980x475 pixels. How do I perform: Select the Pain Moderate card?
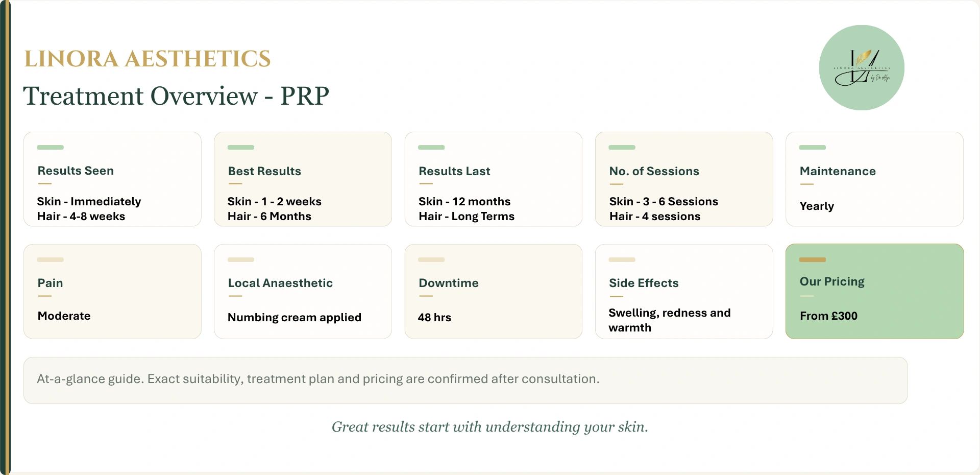coord(112,291)
